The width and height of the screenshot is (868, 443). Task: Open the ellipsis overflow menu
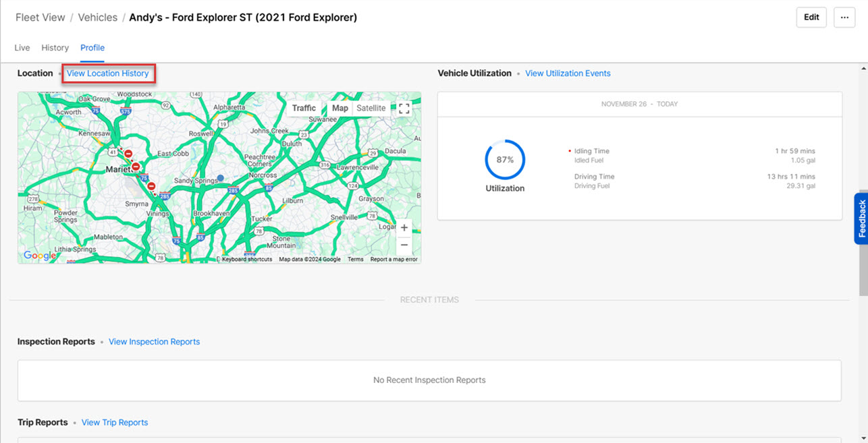tap(844, 17)
